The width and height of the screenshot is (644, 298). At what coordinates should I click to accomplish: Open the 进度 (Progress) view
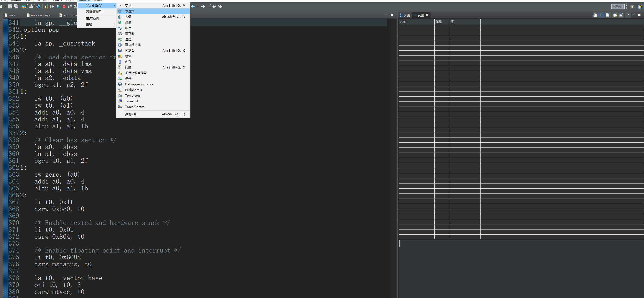153,39
